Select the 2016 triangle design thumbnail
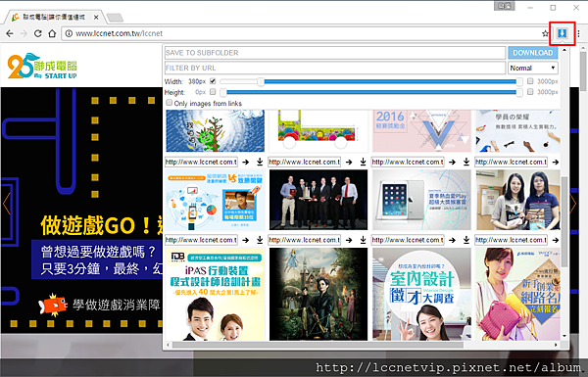The width and height of the screenshot is (588, 377). click(x=421, y=131)
